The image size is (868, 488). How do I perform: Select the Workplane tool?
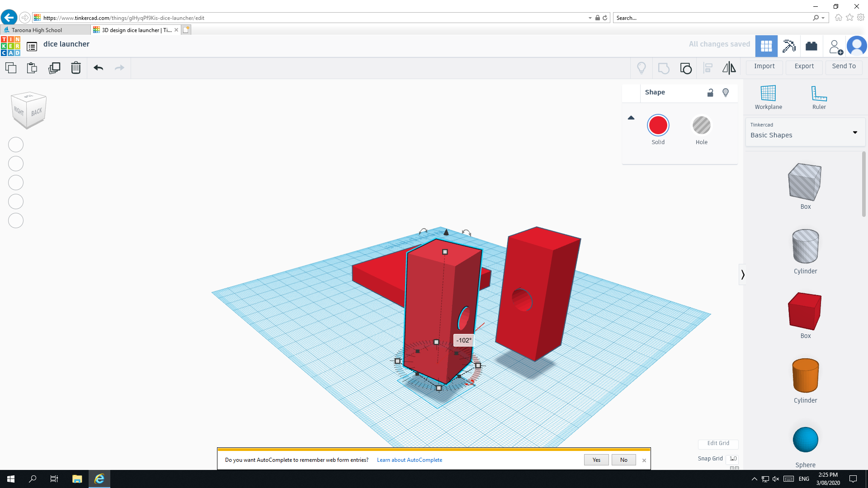pyautogui.click(x=768, y=96)
